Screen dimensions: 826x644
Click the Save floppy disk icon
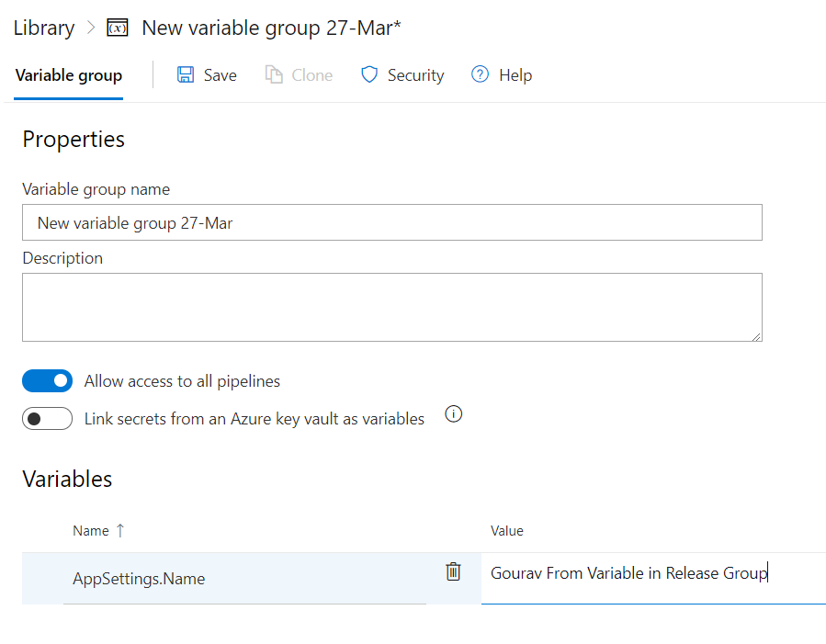click(186, 74)
